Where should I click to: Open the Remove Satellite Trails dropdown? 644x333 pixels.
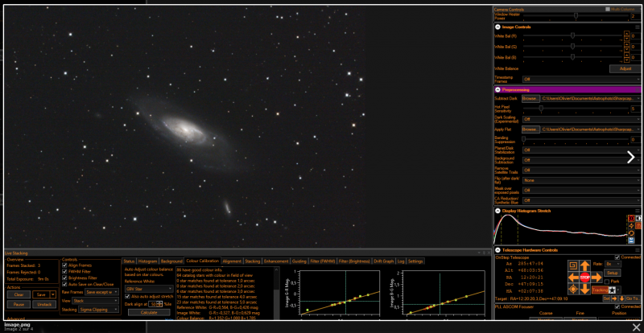coord(581,170)
